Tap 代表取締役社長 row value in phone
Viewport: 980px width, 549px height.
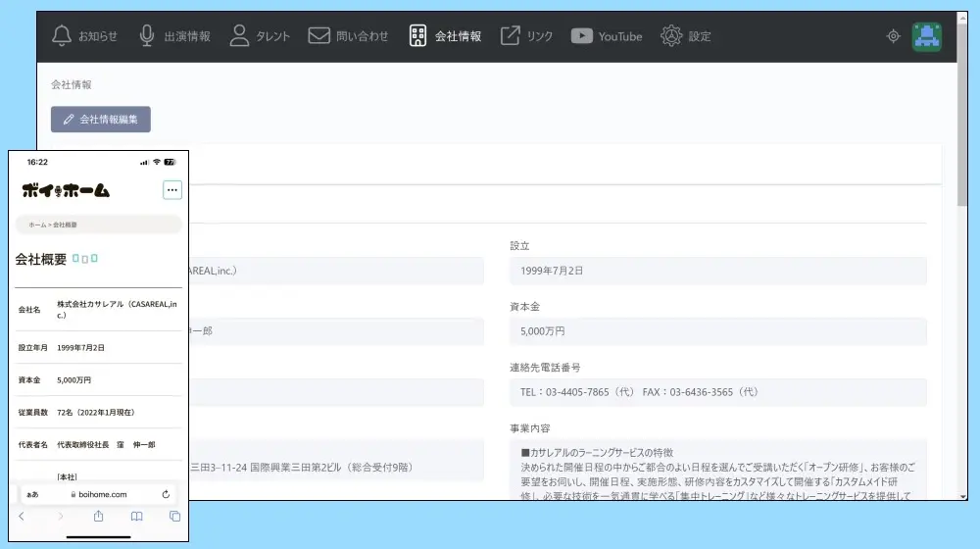coord(106,444)
